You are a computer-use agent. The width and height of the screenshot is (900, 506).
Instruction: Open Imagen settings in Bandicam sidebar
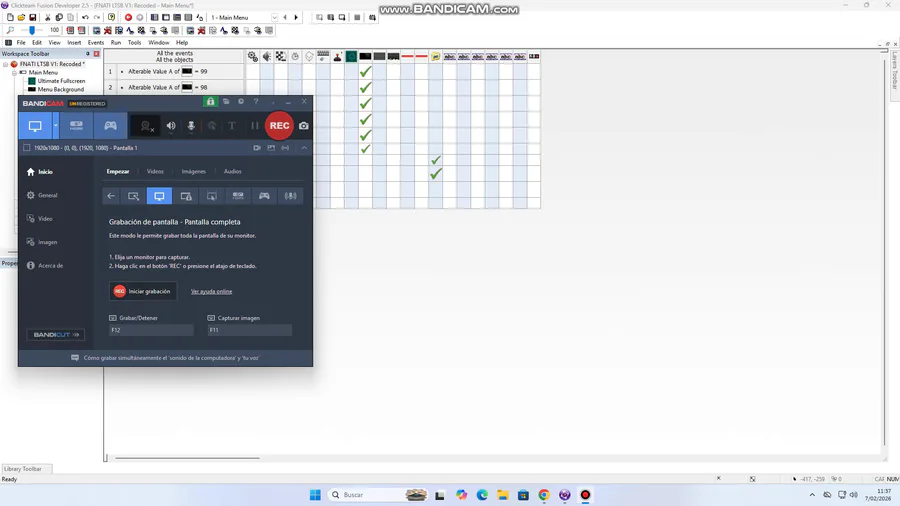[x=42, y=242]
